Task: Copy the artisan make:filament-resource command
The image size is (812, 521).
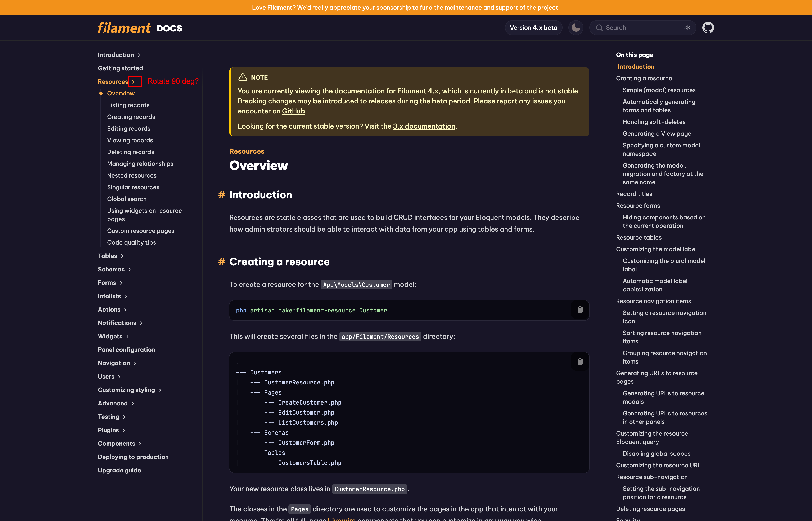Action: pyautogui.click(x=580, y=310)
